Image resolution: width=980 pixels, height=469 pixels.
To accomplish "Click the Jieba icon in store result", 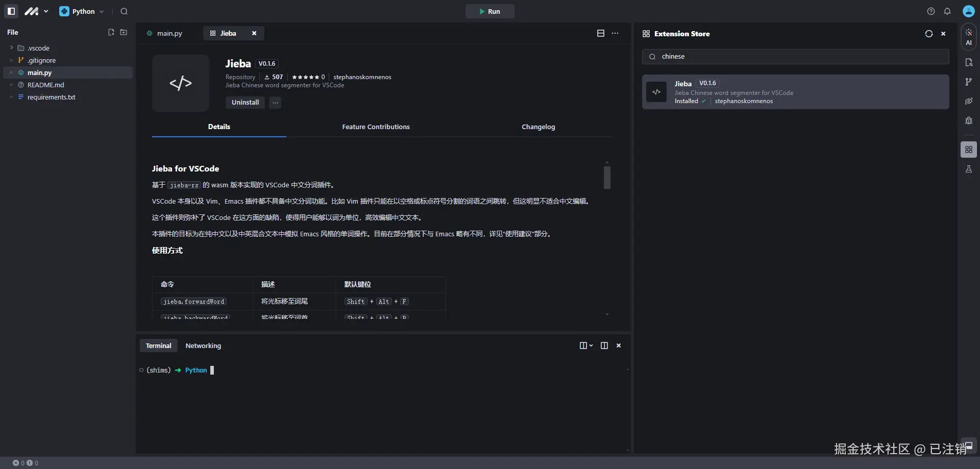I will pyautogui.click(x=656, y=92).
